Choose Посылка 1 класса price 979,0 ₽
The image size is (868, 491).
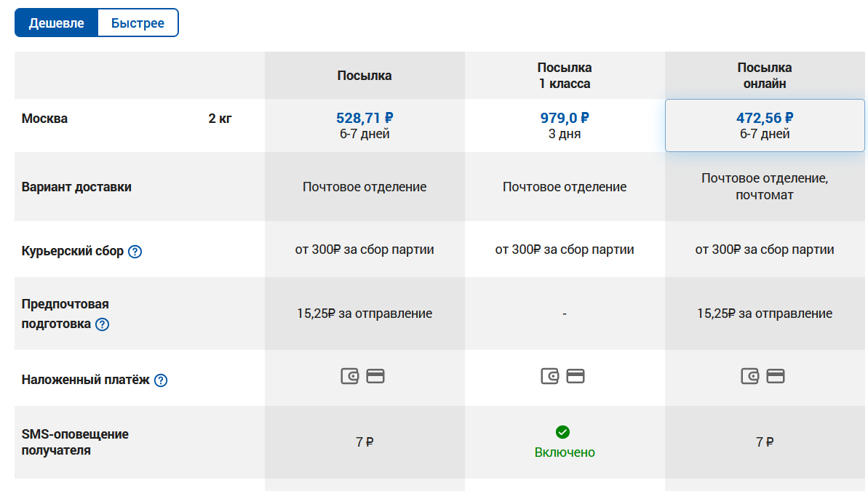(565, 118)
